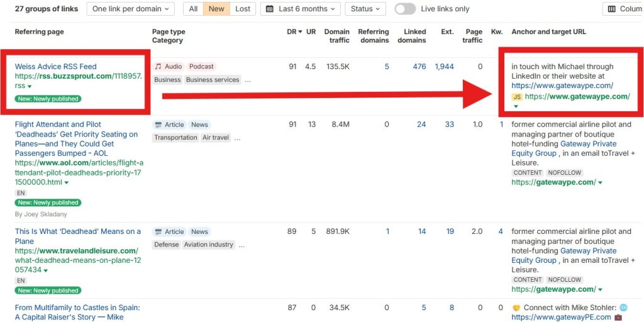Expand gatewaype.com target dropdown in Travel and Leisure row

[601, 289]
